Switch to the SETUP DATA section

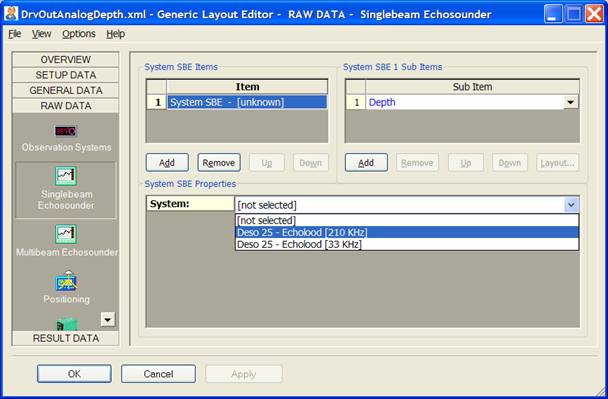click(x=66, y=75)
